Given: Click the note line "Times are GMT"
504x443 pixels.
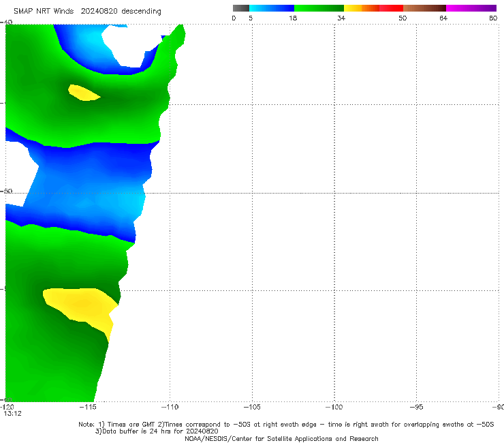Looking at the screenshot, I should [x=131, y=425].
